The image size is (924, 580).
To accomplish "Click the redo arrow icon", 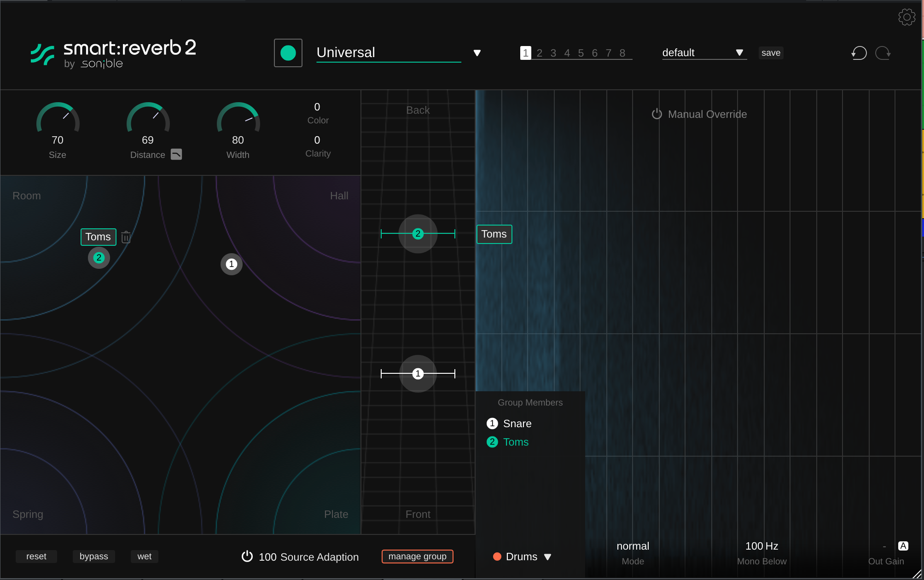I will point(883,53).
